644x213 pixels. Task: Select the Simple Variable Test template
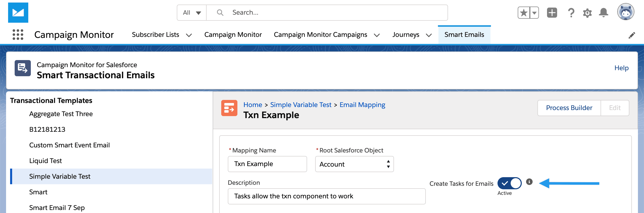pyautogui.click(x=111, y=176)
